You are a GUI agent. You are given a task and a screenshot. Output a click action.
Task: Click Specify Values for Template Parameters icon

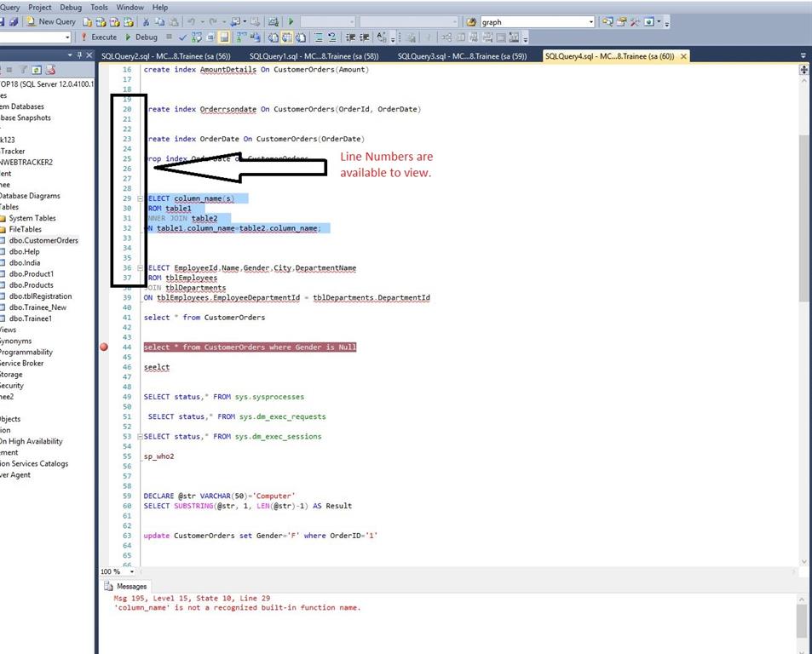pos(382,37)
